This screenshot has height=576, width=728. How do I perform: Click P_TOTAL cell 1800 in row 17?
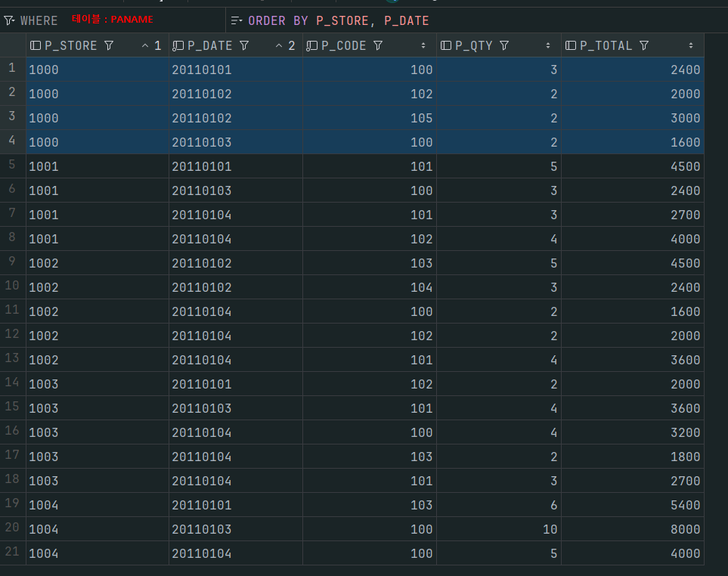tap(633, 457)
